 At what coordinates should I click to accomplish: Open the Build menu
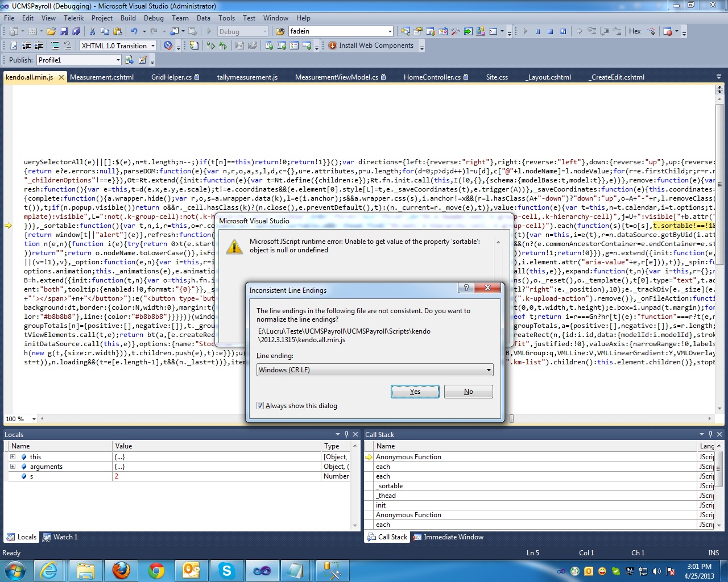tap(128, 18)
